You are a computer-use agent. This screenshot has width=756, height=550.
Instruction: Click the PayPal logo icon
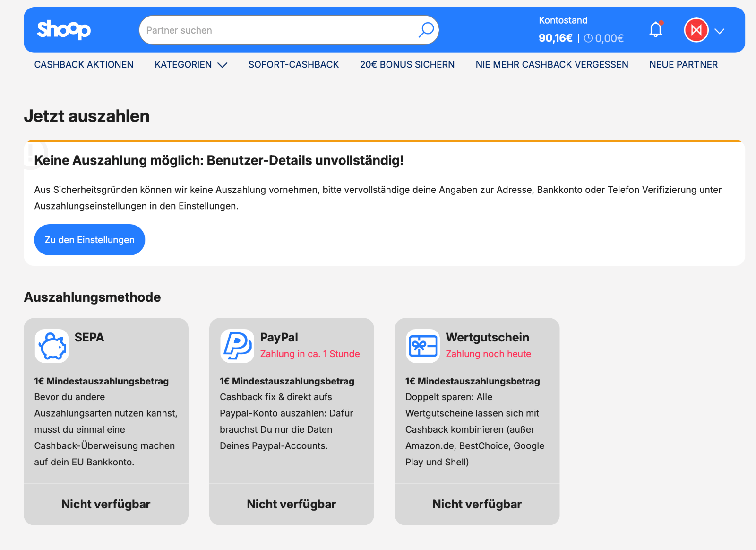237,346
